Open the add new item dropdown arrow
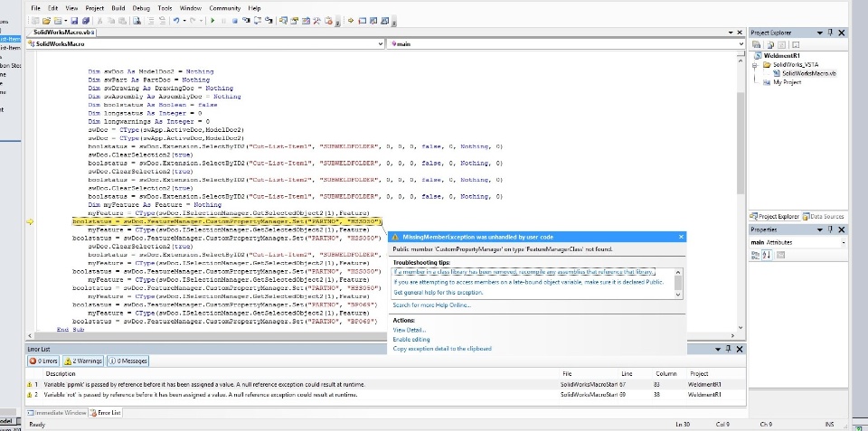 click(x=65, y=21)
